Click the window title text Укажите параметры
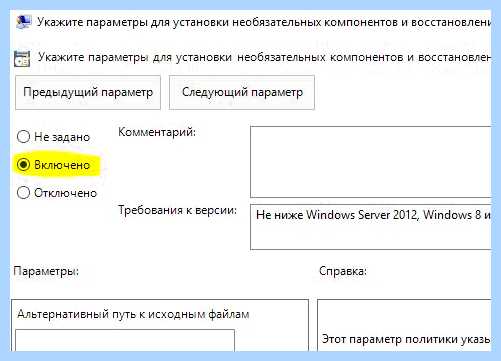Viewport: 501px width, 361px height. point(264,22)
